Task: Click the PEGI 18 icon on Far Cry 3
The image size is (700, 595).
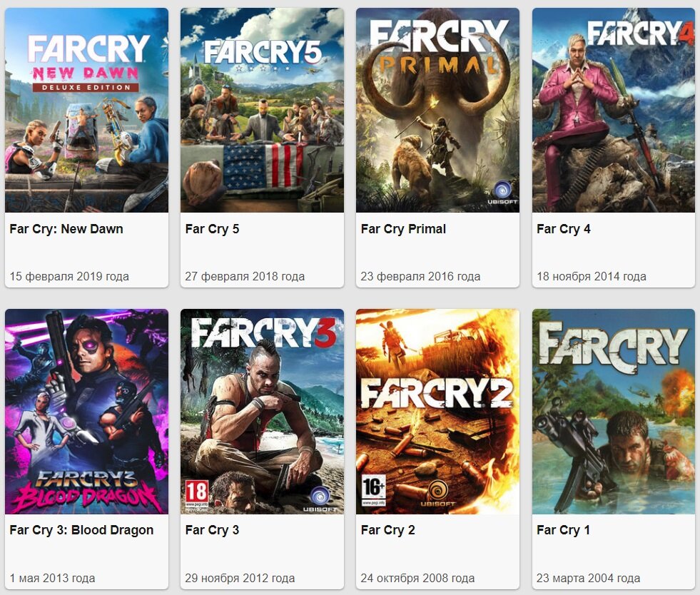Action: (x=197, y=495)
